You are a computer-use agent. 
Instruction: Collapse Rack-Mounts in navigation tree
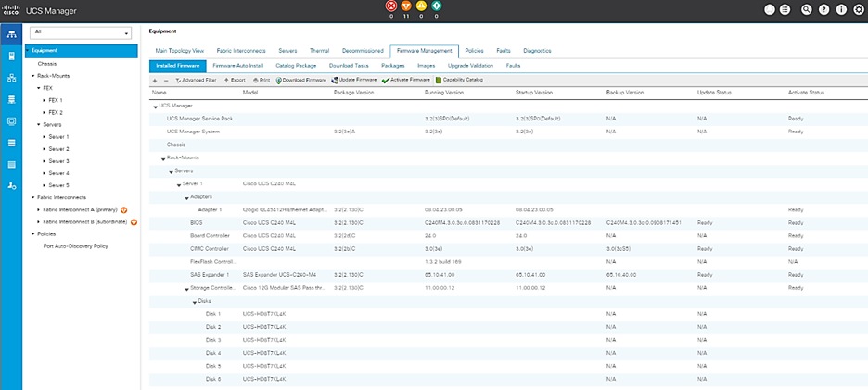(32, 76)
